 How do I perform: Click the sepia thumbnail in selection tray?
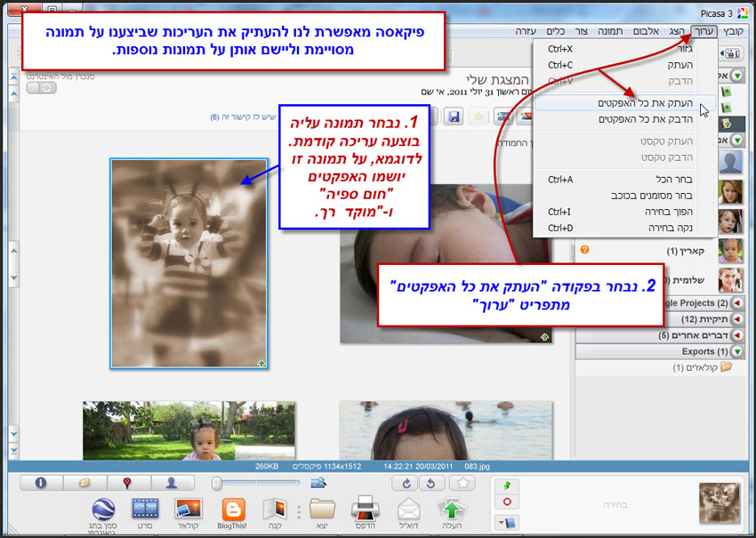coord(720,504)
